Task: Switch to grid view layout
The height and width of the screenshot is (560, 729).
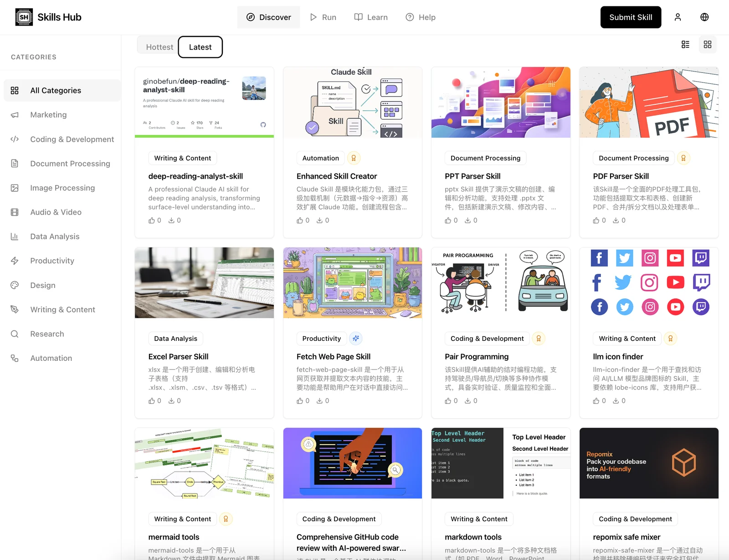Action: pos(707,45)
